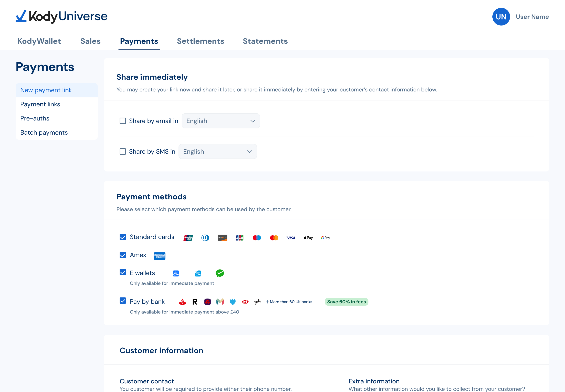Switch to the Settlements tab
Screen dimensions: 565x392
(x=200, y=41)
